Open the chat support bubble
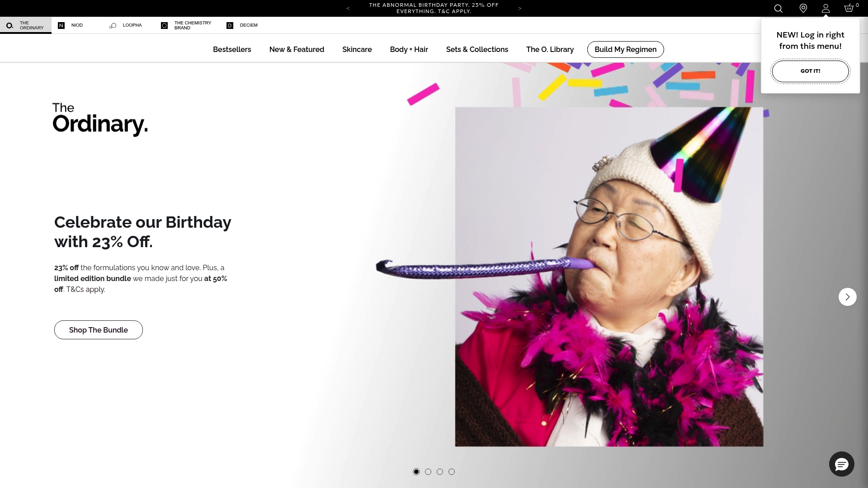The width and height of the screenshot is (868, 488). point(841,464)
